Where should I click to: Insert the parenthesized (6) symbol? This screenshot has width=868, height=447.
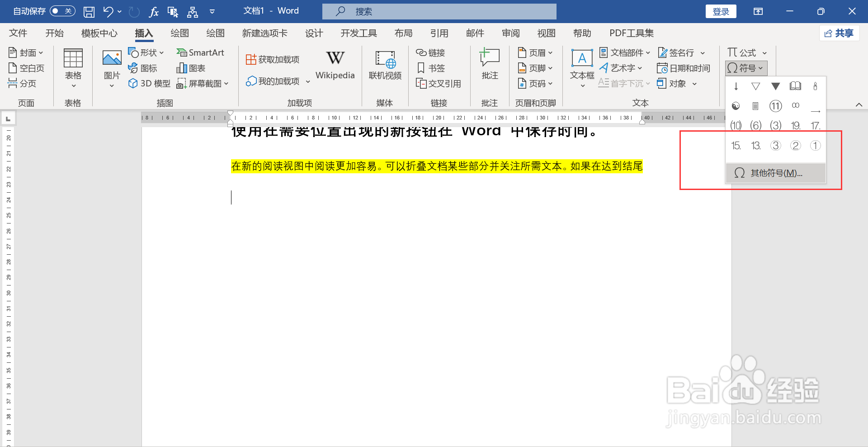[x=755, y=125]
